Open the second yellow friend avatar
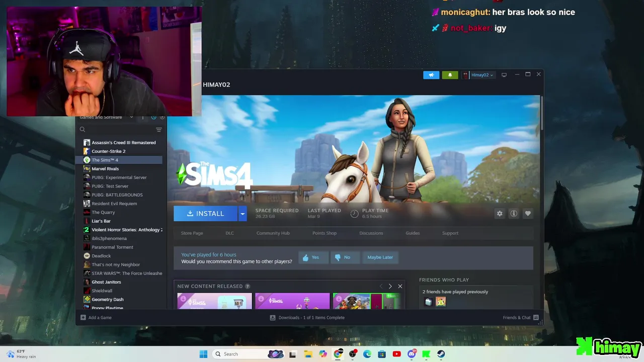The width and height of the screenshot is (644, 362). coord(441,302)
